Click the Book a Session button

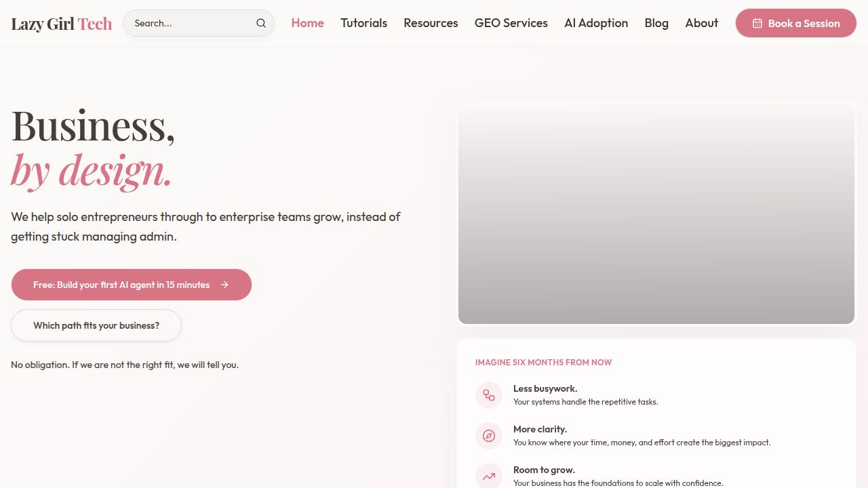coord(796,23)
